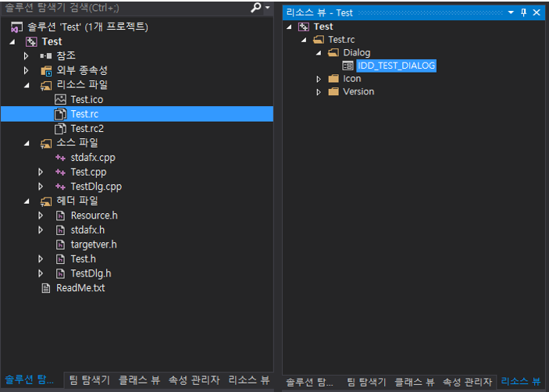549x392 pixels.
Task: Select the Test.rc2 file name
Action: point(87,128)
